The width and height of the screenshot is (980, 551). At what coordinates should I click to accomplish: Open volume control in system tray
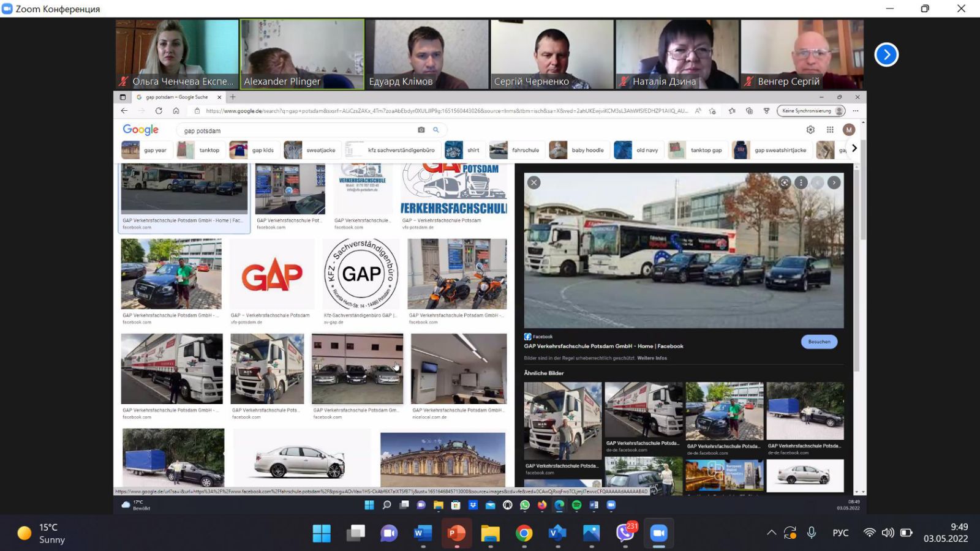[888, 533]
